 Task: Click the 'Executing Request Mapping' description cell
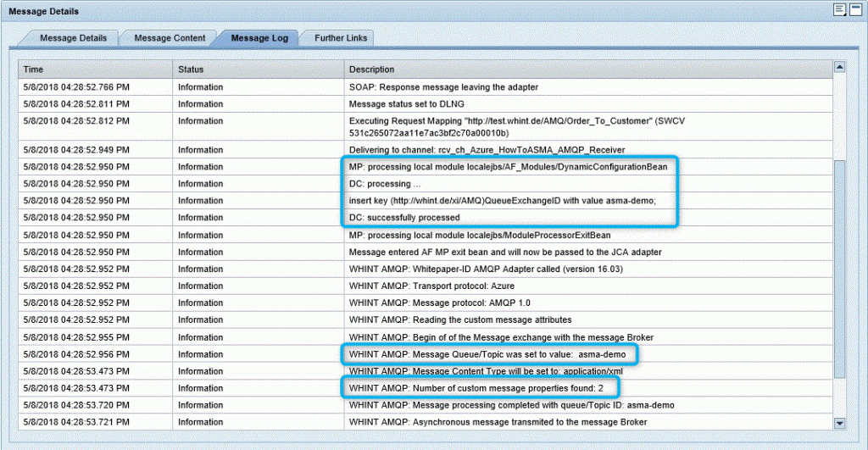[588, 127]
